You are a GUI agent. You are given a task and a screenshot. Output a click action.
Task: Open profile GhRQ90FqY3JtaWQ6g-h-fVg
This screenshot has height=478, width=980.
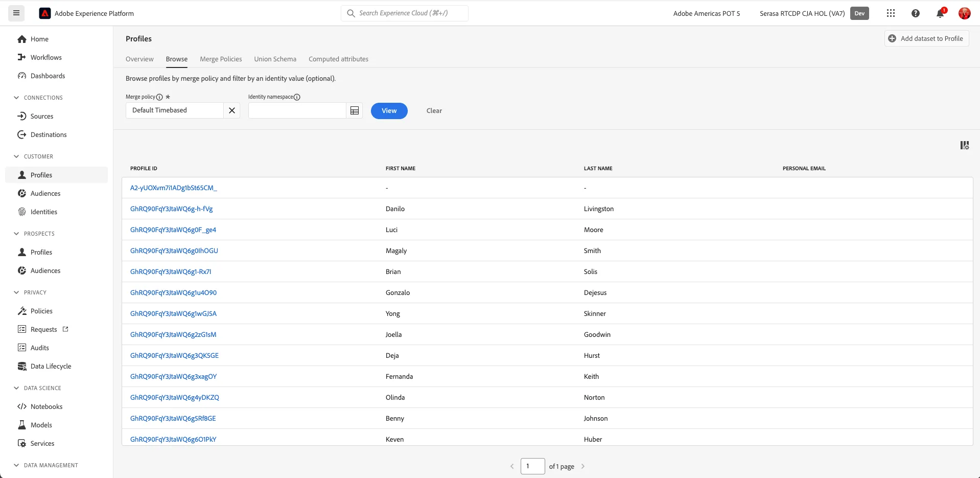172,209
